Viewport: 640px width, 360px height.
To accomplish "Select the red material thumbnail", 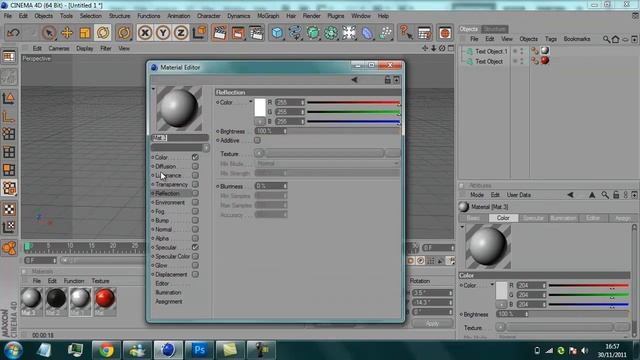I will click(x=105, y=298).
